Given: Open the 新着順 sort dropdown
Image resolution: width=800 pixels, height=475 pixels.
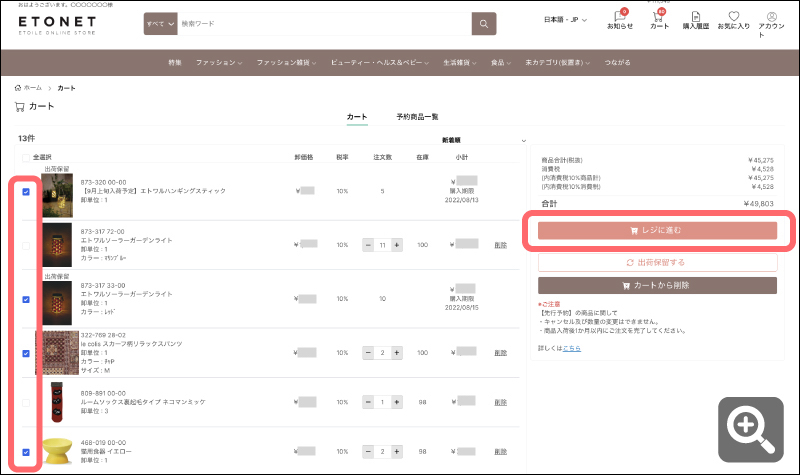Looking at the screenshot, I should 484,140.
